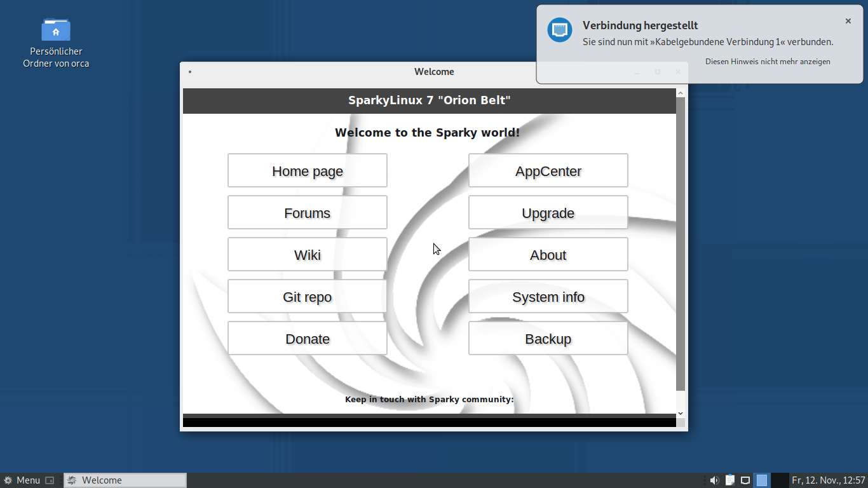Click 'Keep in touch with Sparky community:' text
The height and width of the screenshot is (488, 868).
[430, 400]
